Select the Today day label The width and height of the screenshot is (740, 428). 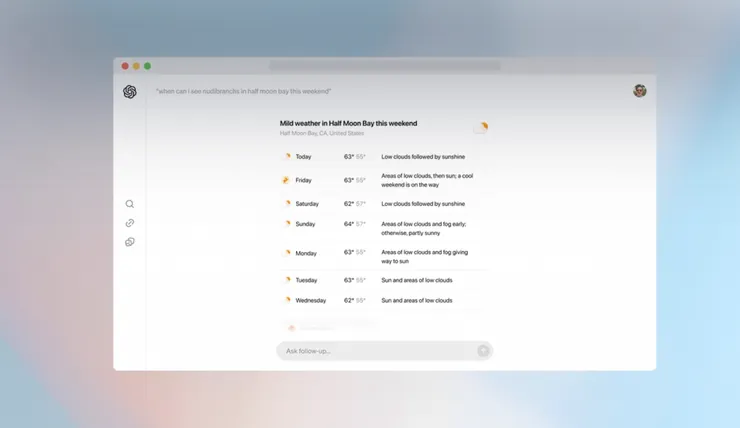303,157
